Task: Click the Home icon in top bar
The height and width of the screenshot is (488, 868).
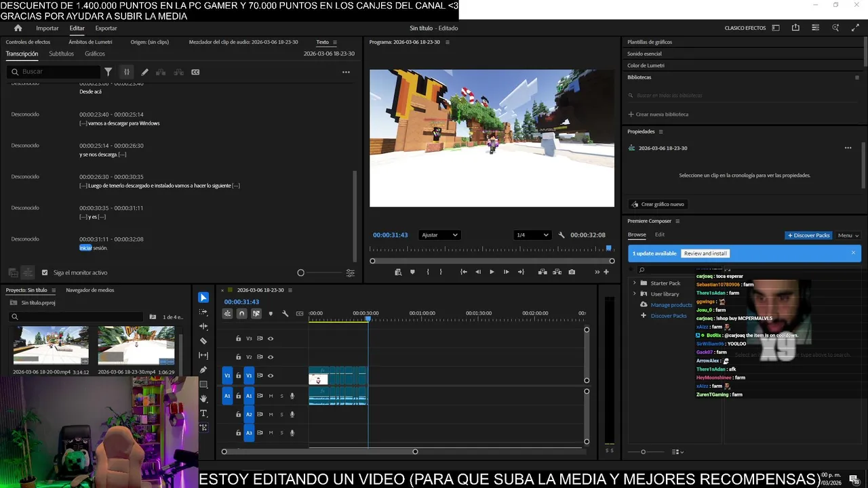Action: point(18,28)
